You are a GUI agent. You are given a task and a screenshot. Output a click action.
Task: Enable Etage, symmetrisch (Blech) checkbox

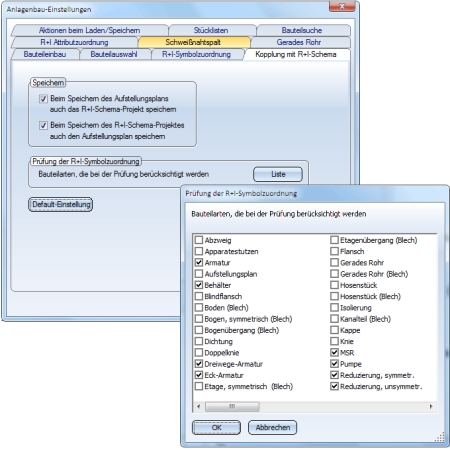pyautogui.click(x=199, y=387)
